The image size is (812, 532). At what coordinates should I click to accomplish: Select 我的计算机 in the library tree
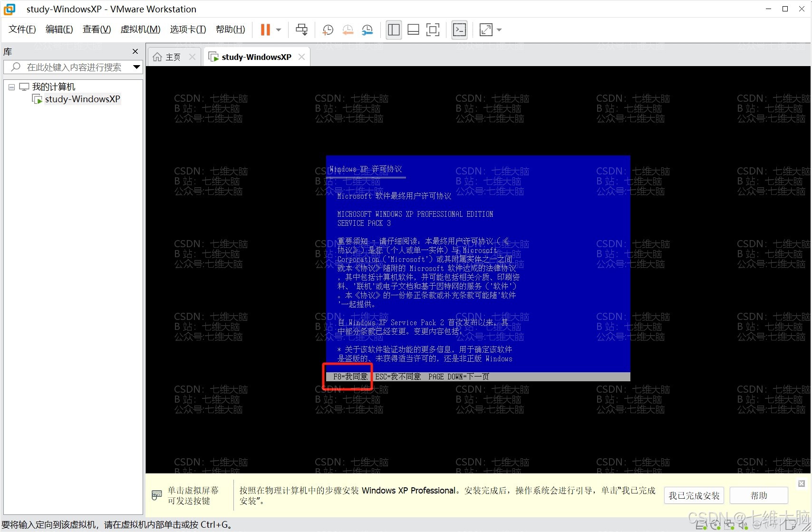(x=54, y=87)
